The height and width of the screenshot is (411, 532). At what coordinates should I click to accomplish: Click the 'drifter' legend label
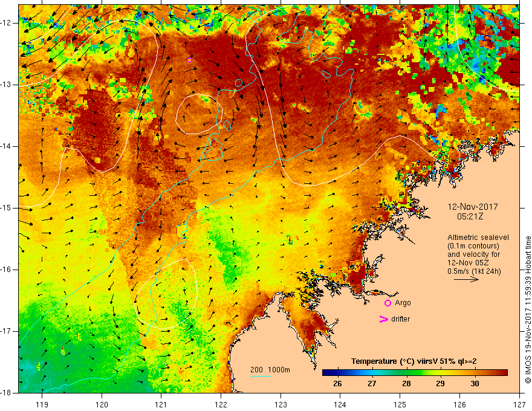coord(400,319)
